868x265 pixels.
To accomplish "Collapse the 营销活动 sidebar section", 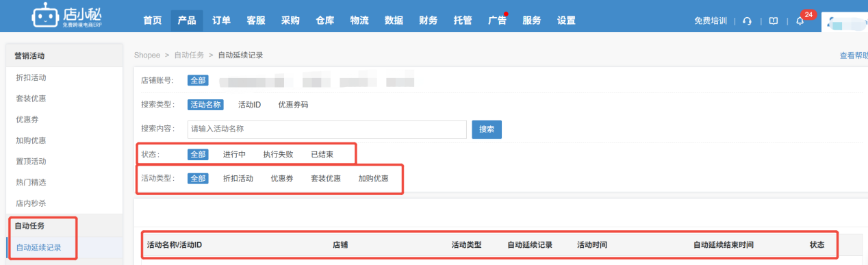I will tap(64, 55).
